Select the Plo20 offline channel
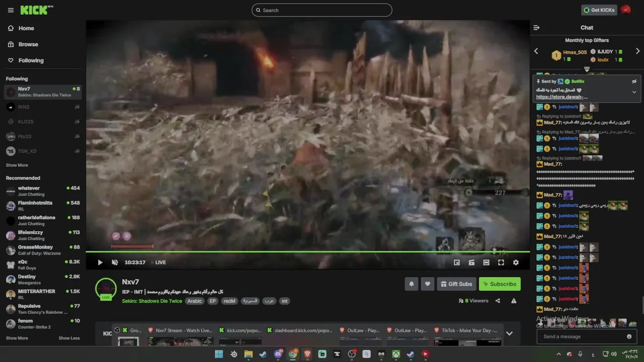Screen dimensions: 644x362 tap(43, 136)
